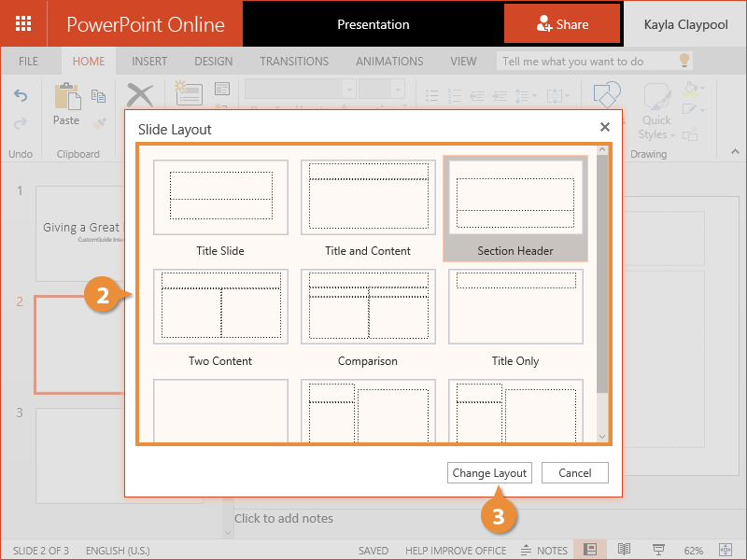The width and height of the screenshot is (747, 560).
Task: Click the Paste clipboard icon
Action: (66, 97)
